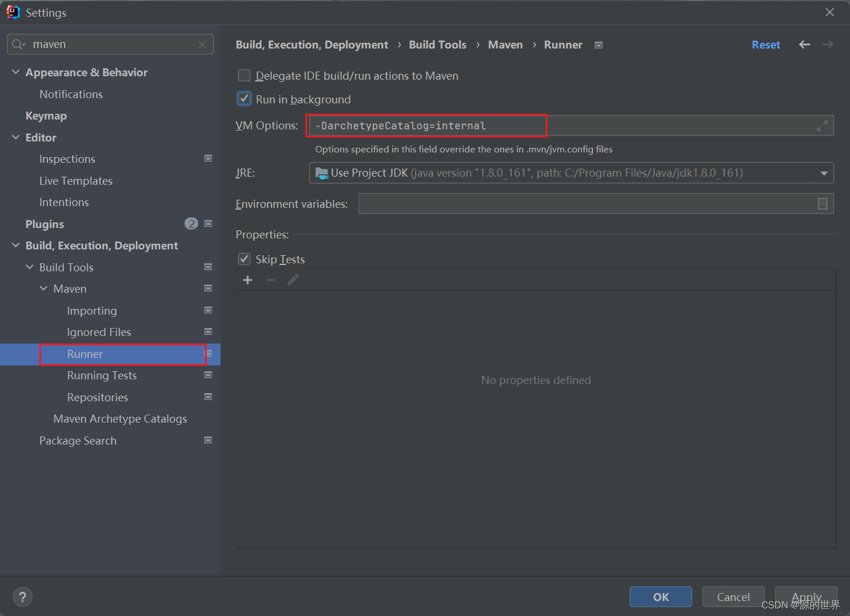The image size is (850, 616).
Task: Click the Plugins update count badge
Action: (191, 223)
